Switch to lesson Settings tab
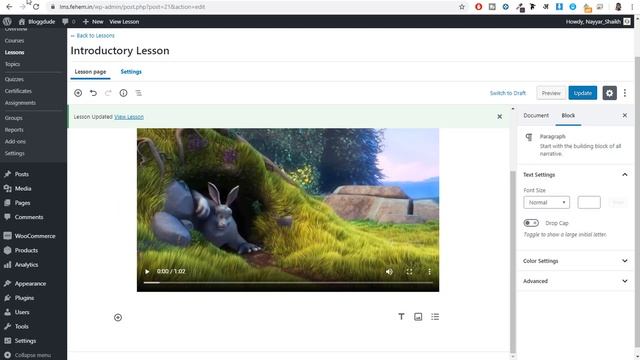 (x=131, y=72)
